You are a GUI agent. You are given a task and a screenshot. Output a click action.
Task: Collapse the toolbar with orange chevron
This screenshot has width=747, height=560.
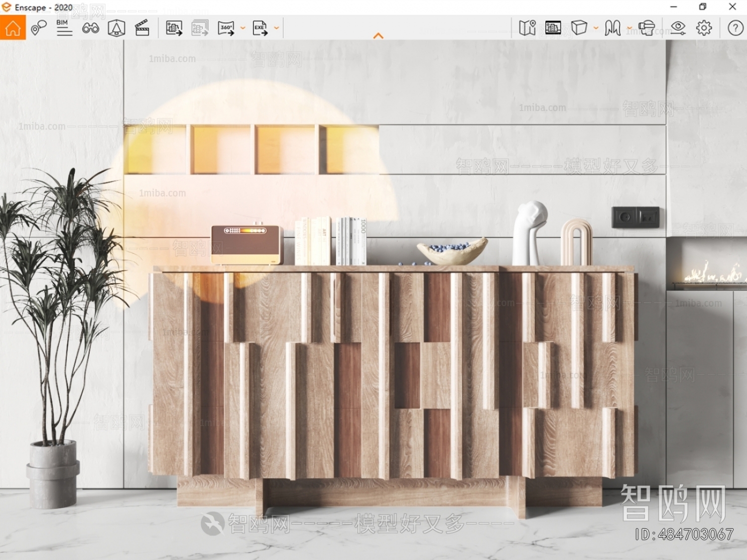tap(378, 36)
